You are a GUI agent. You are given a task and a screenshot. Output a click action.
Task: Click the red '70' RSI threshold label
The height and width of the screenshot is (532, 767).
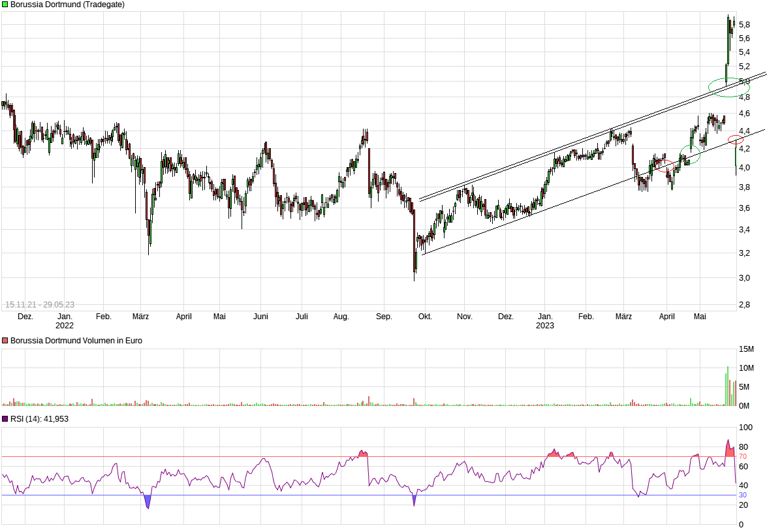click(743, 457)
